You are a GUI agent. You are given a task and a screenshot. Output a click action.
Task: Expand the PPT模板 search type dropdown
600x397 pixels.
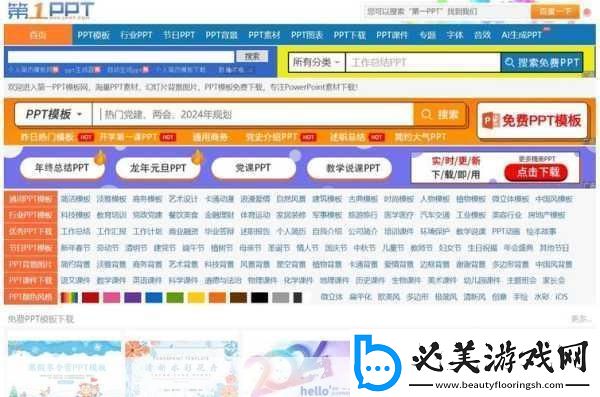point(54,114)
